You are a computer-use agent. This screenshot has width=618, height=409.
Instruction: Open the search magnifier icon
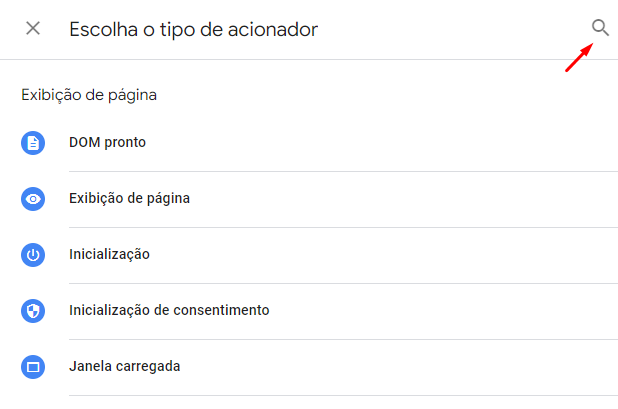pyautogui.click(x=600, y=28)
